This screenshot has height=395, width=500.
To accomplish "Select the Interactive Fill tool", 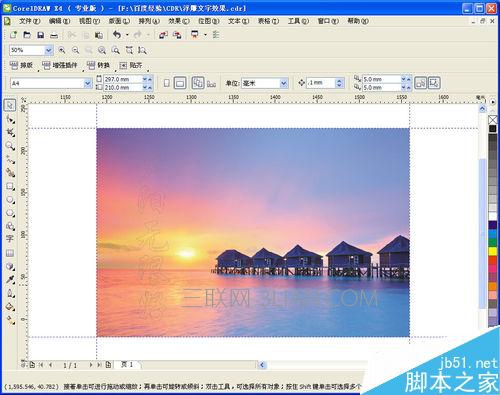I will point(10,320).
